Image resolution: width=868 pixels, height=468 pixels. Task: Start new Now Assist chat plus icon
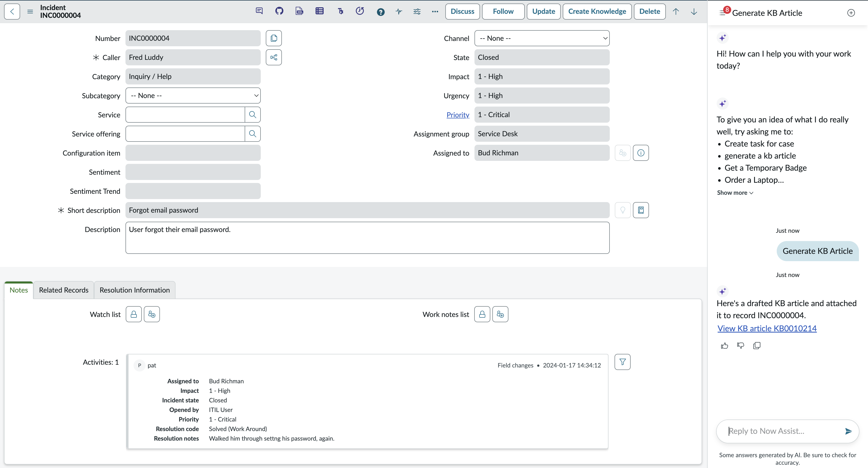tap(851, 13)
